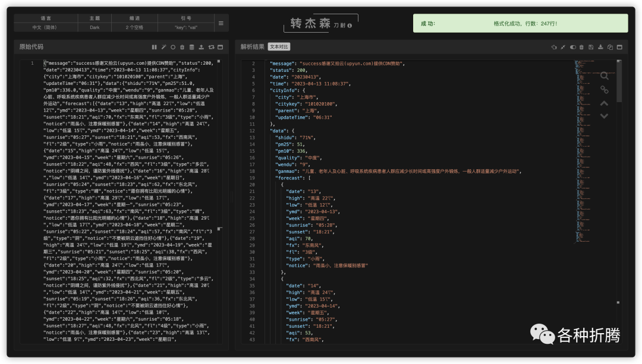Click the "sunrise": "05:27" line
Screen dimensions: 642x364
coord(311,319)
